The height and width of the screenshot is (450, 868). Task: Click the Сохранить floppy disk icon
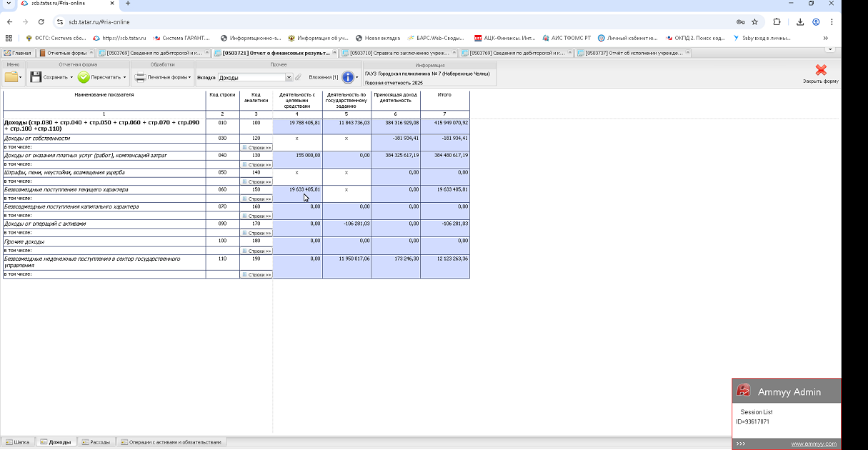tap(36, 76)
